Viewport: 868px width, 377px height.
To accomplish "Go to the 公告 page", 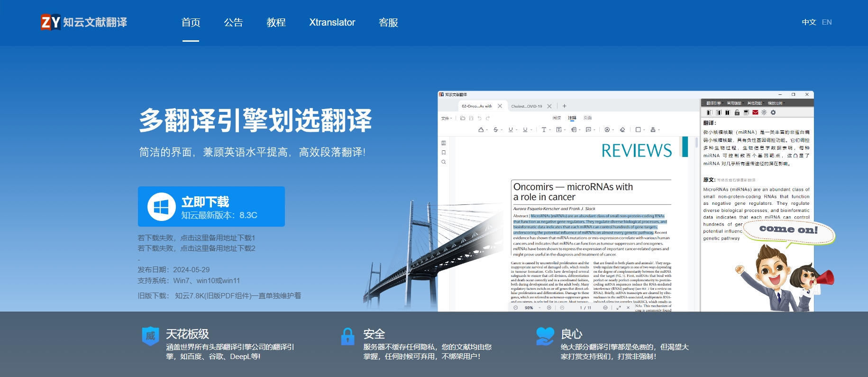I will click(233, 22).
